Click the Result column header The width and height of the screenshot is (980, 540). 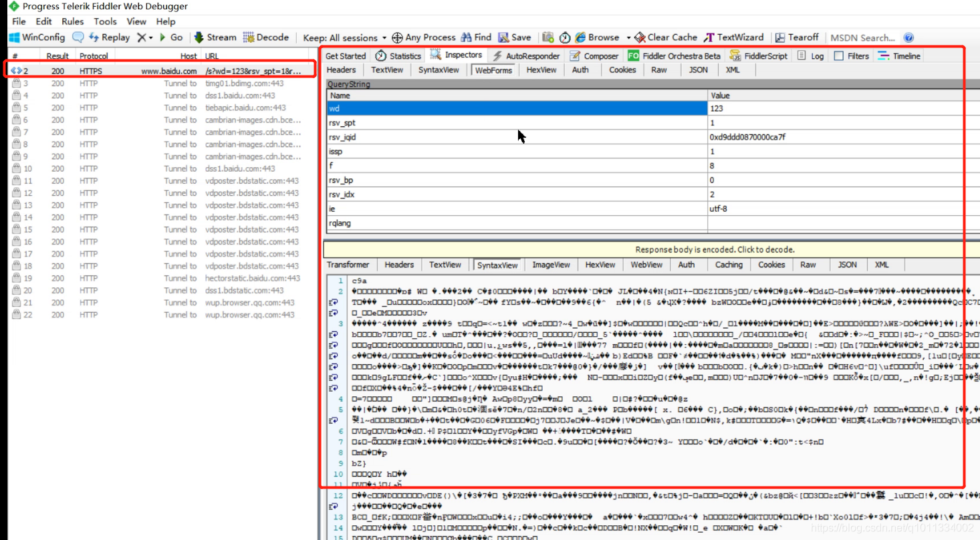pyautogui.click(x=57, y=56)
